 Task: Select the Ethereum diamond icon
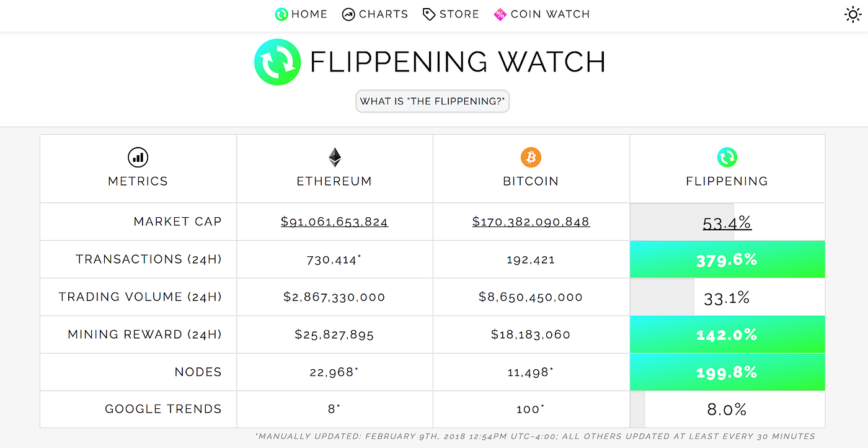[334, 157]
